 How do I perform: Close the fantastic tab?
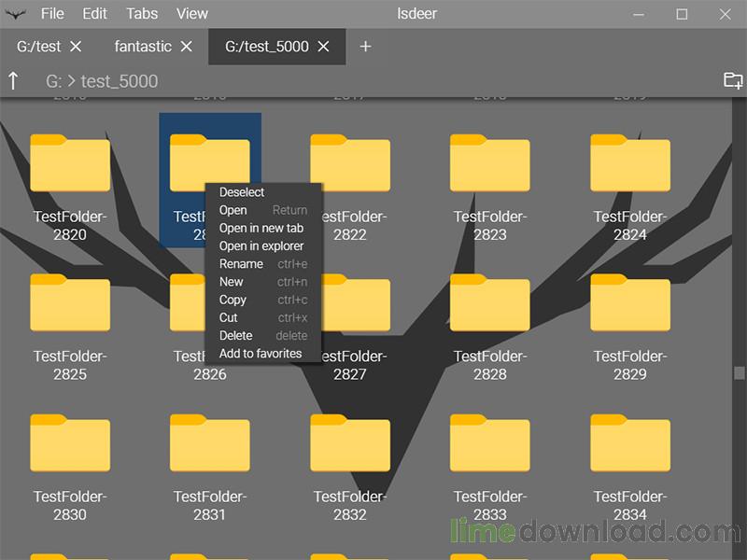point(187,47)
